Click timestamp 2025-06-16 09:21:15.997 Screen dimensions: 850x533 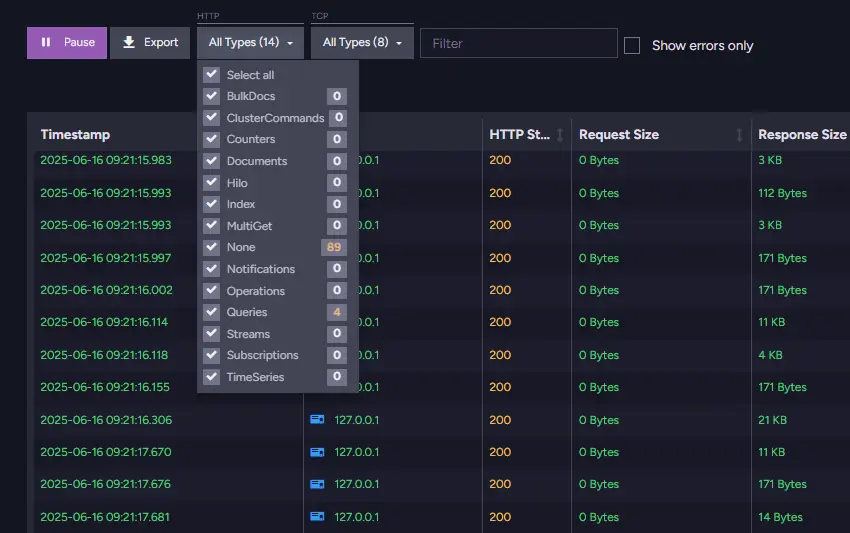click(x=106, y=258)
